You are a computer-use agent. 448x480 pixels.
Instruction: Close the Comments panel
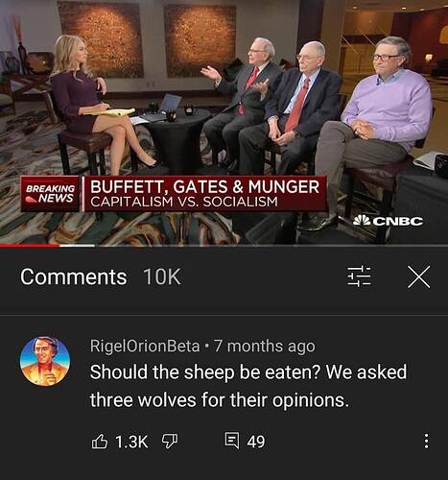click(418, 276)
